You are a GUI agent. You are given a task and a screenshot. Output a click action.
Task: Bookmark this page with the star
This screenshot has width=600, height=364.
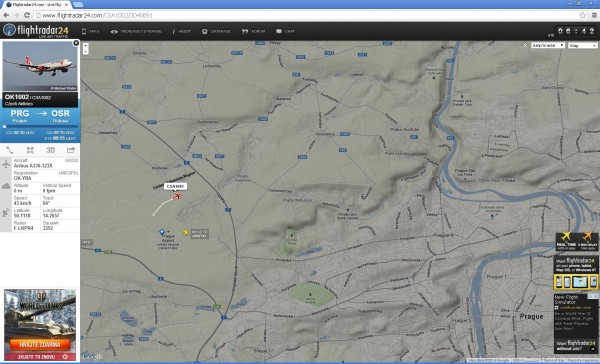[x=583, y=15]
